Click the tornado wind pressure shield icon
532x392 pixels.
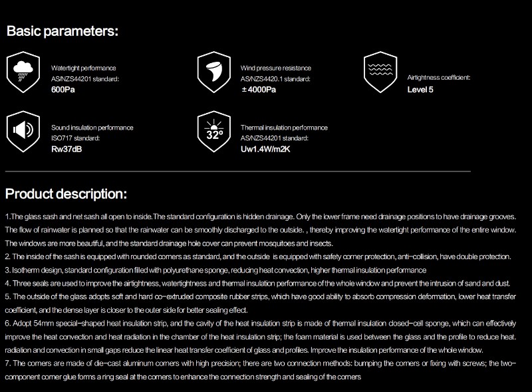[214, 72]
